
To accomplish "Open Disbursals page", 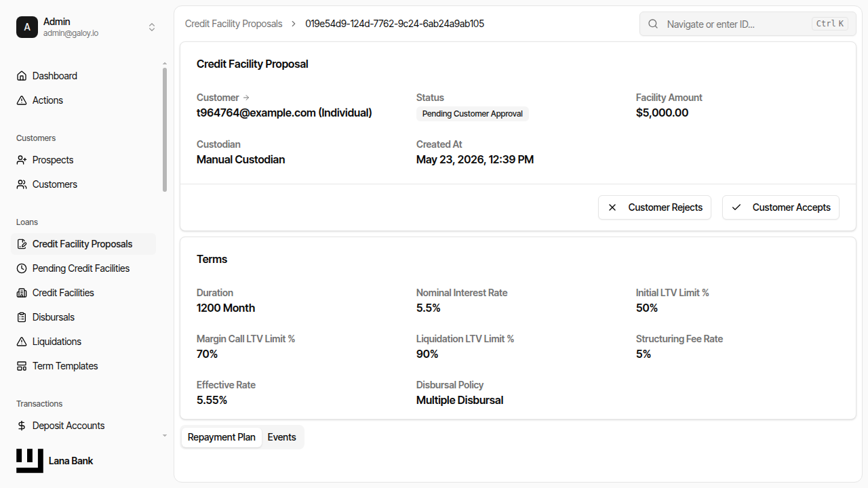I will (x=83, y=317).
